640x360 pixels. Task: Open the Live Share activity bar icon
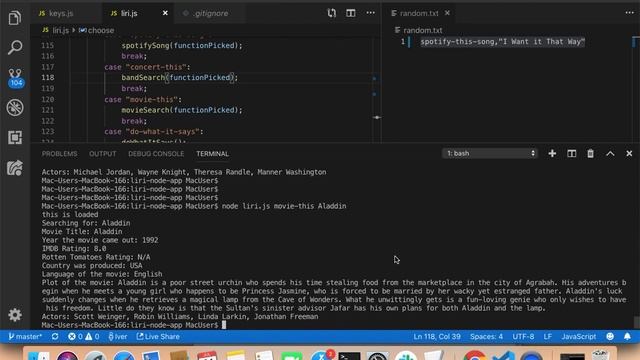pyautogui.click(x=15, y=168)
